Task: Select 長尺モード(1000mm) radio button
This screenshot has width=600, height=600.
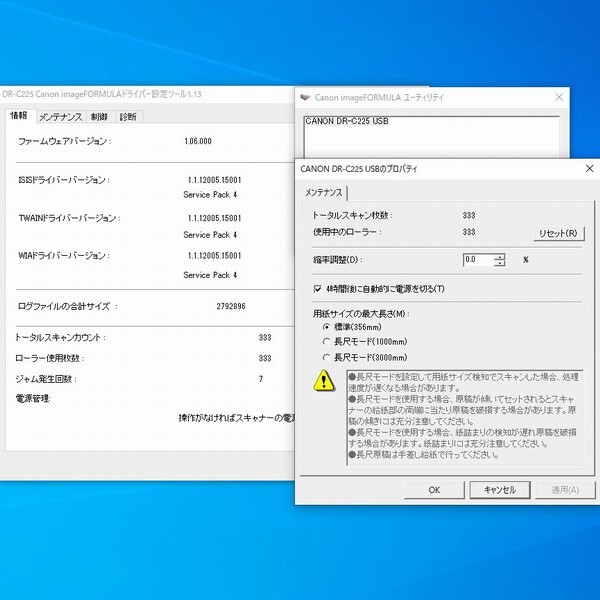Action: [x=326, y=341]
